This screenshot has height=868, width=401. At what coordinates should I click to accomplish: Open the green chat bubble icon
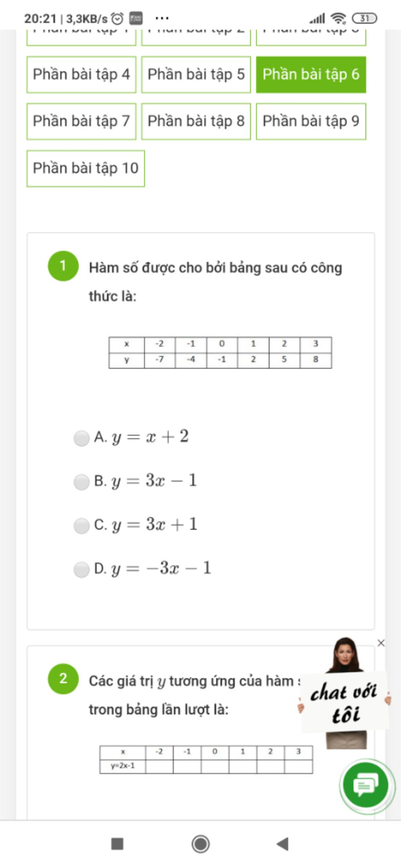click(x=366, y=785)
